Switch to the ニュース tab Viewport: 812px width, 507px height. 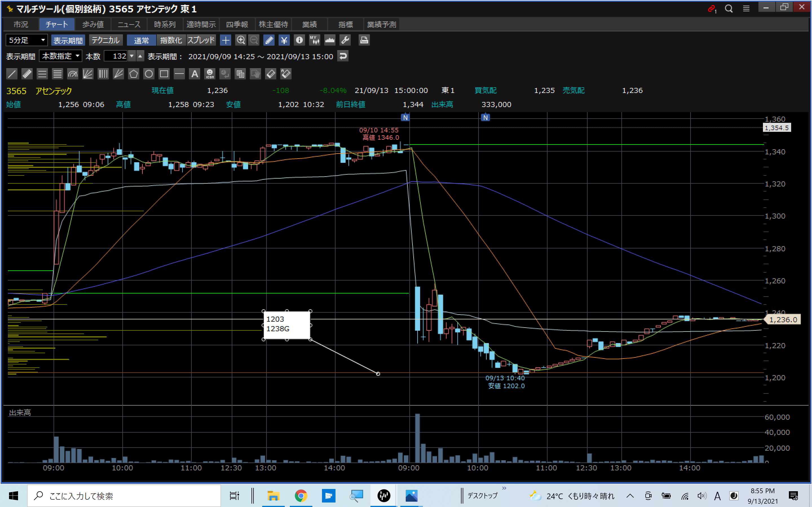tap(129, 25)
